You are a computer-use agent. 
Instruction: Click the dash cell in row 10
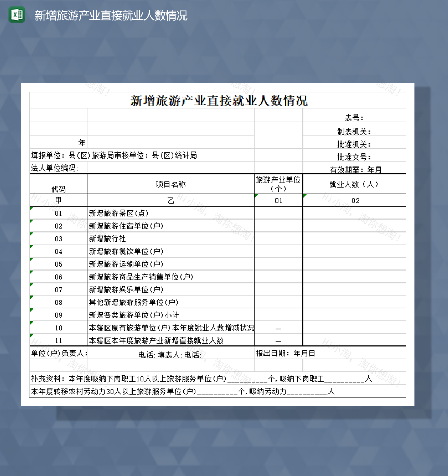click(278, 328)
